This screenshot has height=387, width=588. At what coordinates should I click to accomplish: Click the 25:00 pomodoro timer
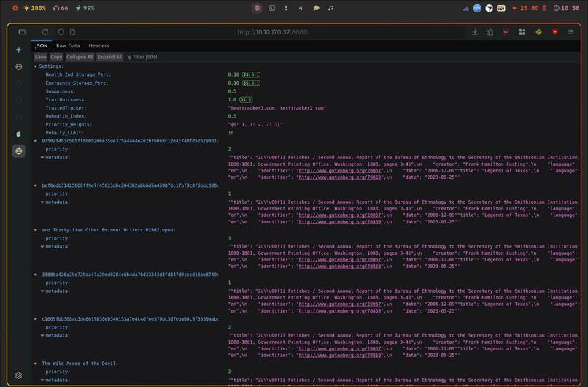529,8
